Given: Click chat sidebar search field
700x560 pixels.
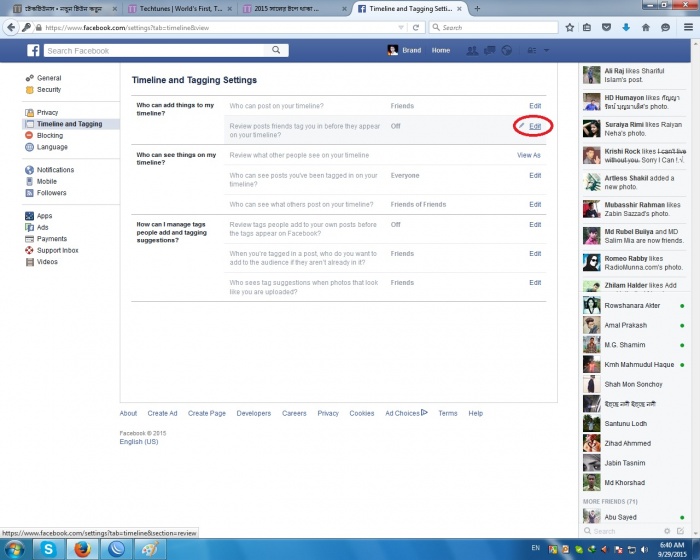Looking at the screenshot, I should [623, 531].
